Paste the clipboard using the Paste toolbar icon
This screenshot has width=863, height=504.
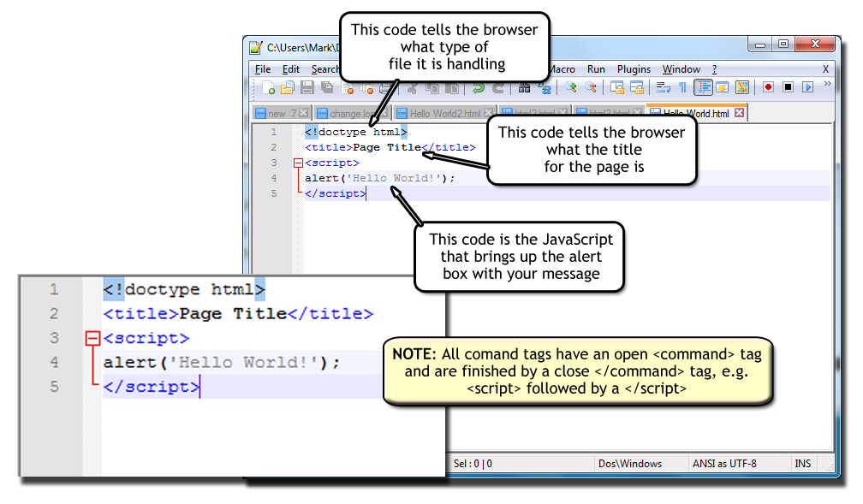click(x=452, y=87)
